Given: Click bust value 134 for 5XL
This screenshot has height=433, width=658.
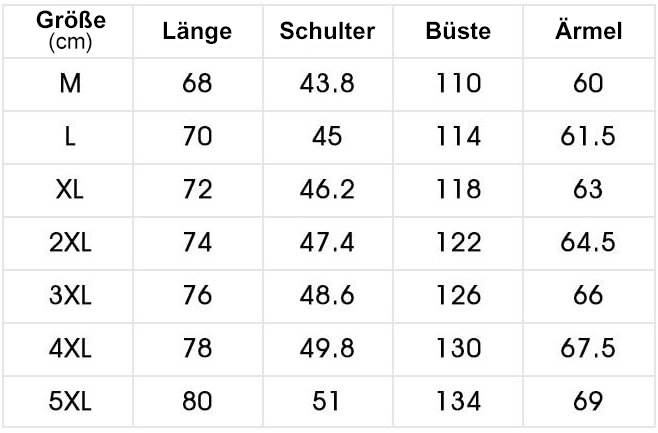Looking at the screenshot, I should 458,401.
